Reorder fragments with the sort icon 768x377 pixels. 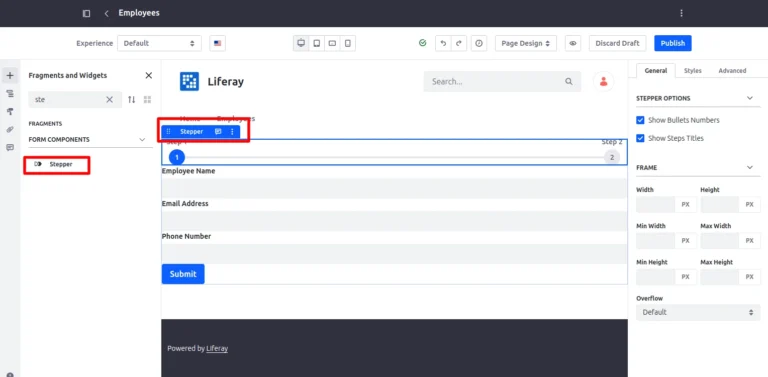click(131, 99)
